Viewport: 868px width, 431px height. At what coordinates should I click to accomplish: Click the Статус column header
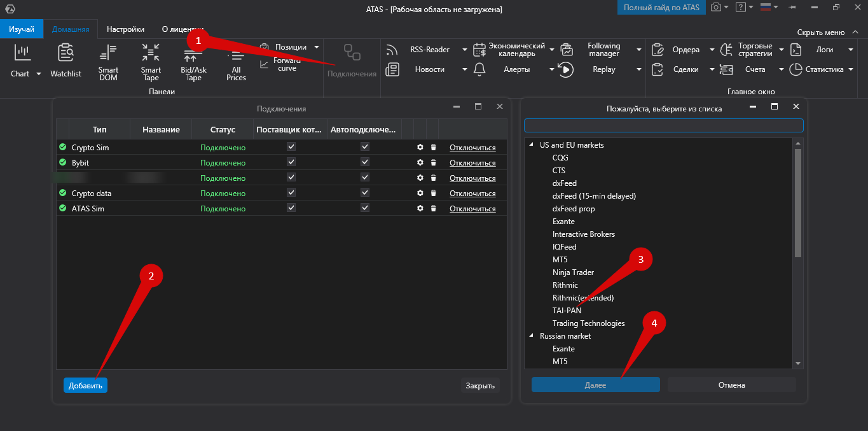[x=223, y=129]
